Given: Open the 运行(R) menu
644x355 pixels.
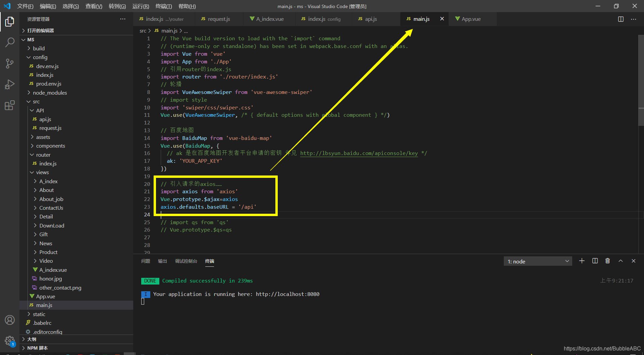Looking at the screenshot, I should [x=141, y=6].
